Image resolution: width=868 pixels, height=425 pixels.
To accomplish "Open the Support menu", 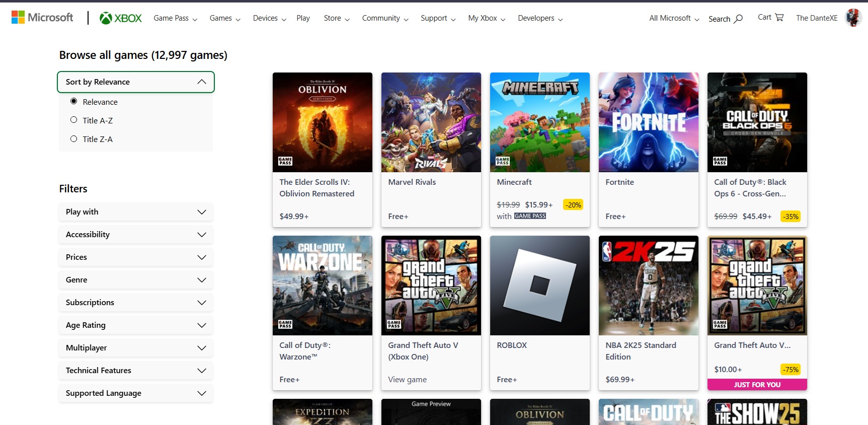I will [438, 18].
